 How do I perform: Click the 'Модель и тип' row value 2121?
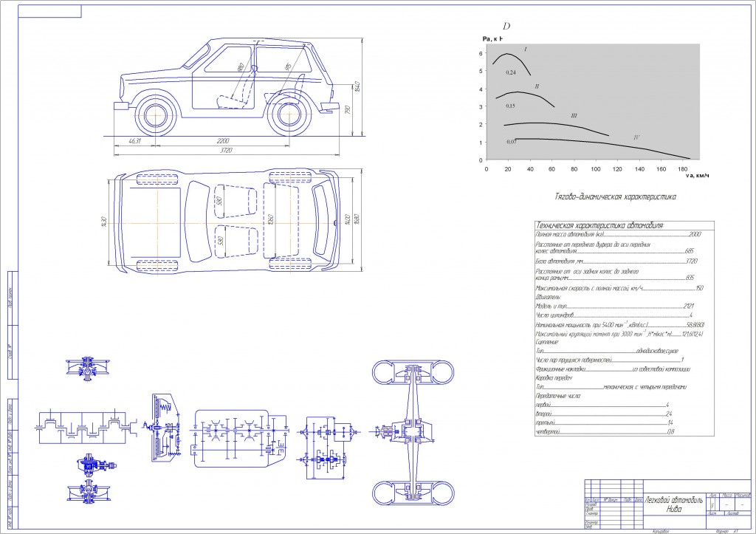coord(689,306)
